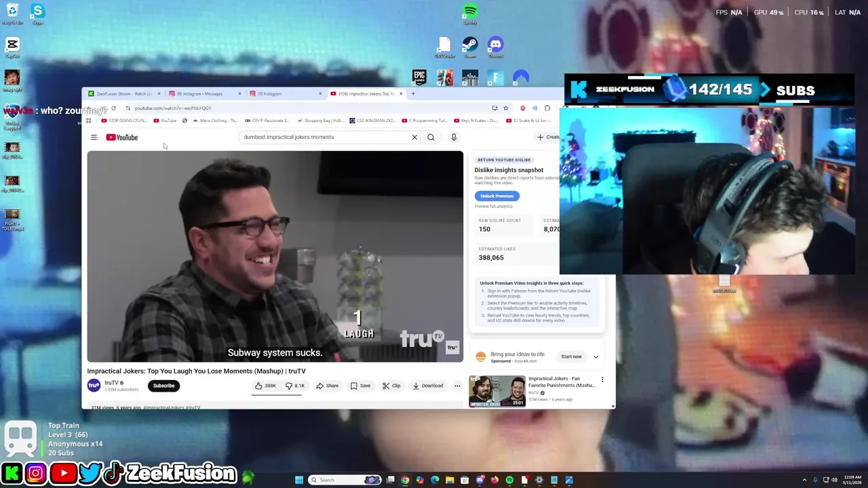Open the taskbar clock and date

(852, 480)
